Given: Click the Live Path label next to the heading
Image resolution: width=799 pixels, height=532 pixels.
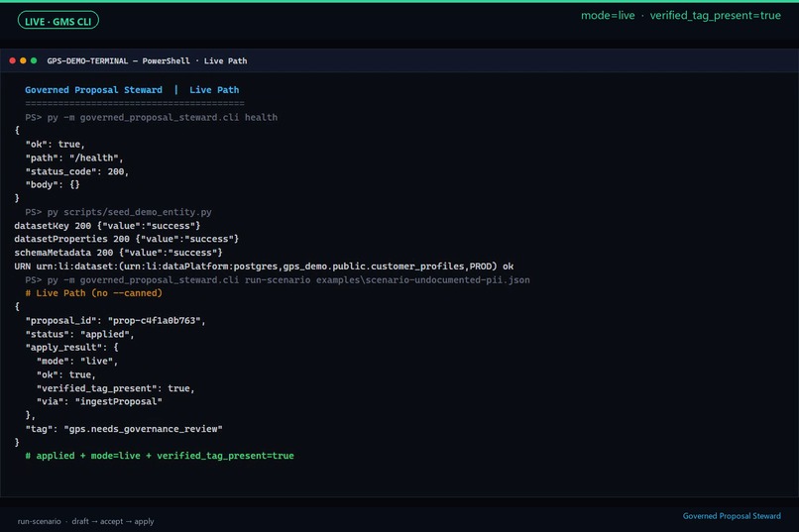Looking at the screenshot, I should (214, 90).
